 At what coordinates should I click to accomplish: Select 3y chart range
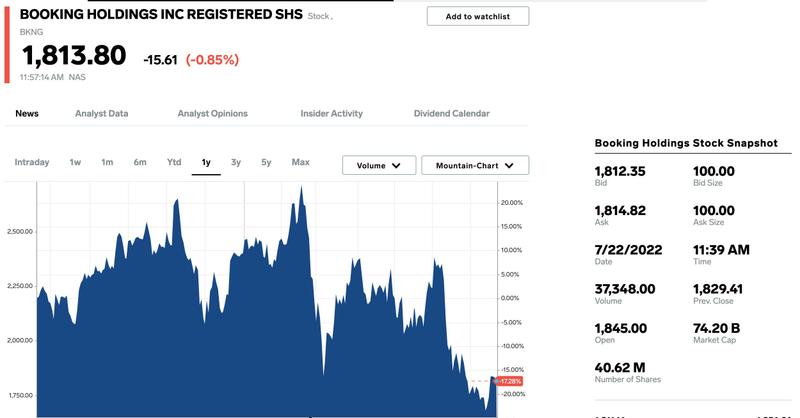coord(236,162)
